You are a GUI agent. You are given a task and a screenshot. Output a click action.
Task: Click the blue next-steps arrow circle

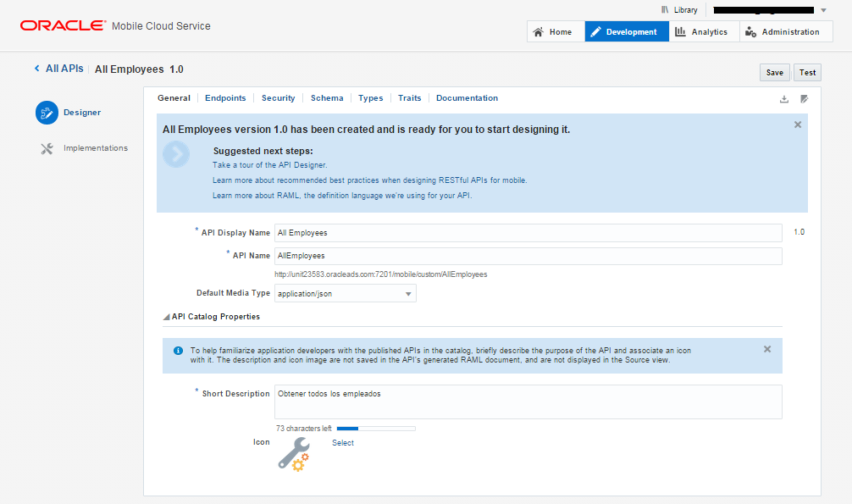pyautogui.click(x=176, y=154)
